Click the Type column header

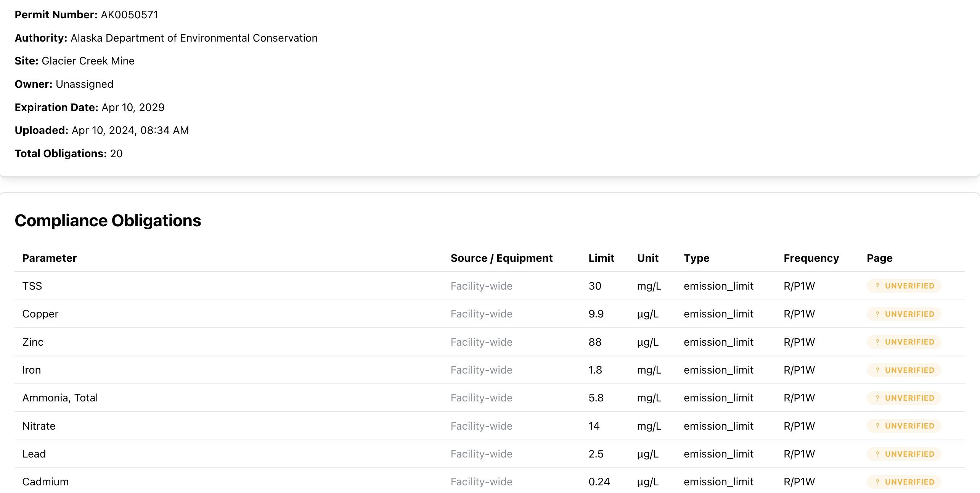pyautogui.click(x=697, y=258)
